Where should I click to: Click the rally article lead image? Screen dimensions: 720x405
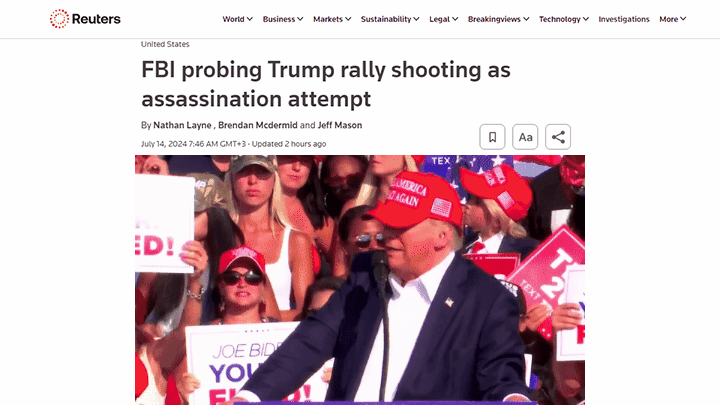360,280
